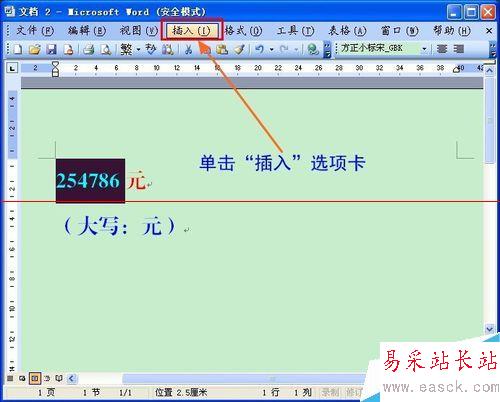Click the 位置 2.5厘米 status bar entry
This screenshot has height=402, width=500.
(x=181, y=392)
